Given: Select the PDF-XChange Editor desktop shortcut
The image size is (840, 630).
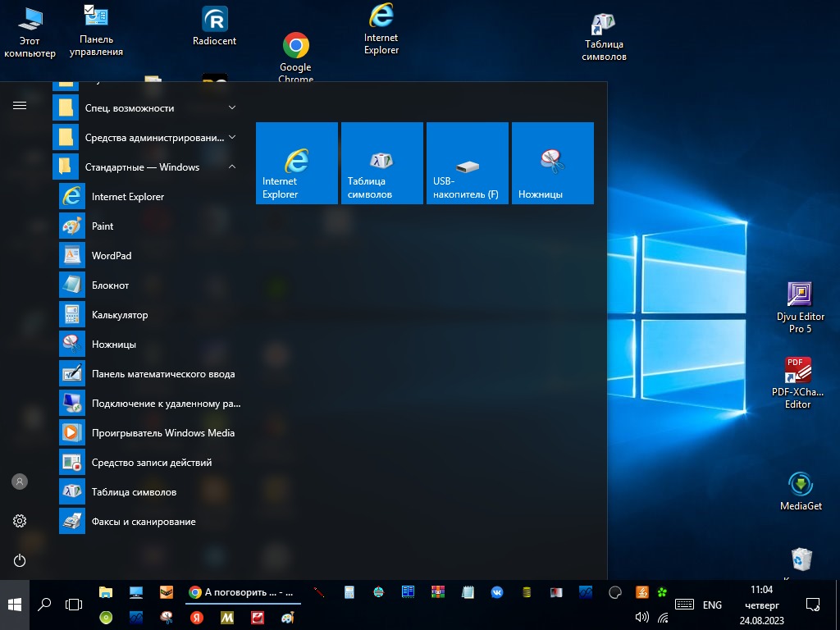Looking at the screenshot, I should pos(798,384).
